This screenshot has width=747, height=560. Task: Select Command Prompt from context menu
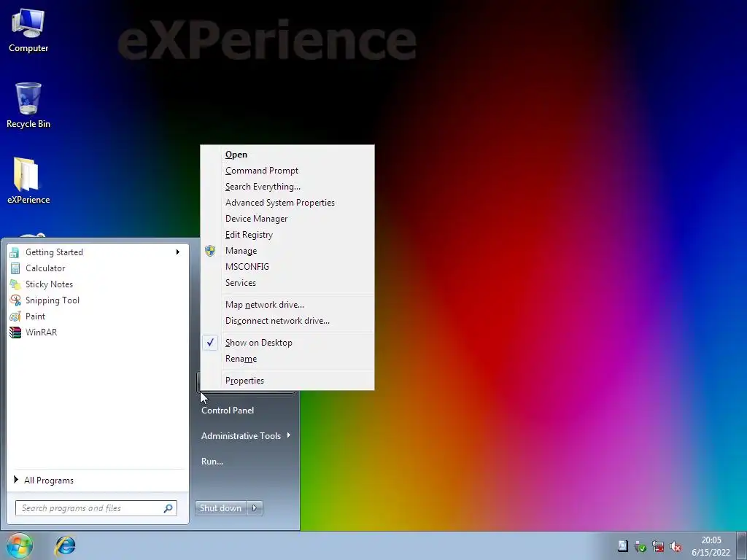(x=287, y=171)
